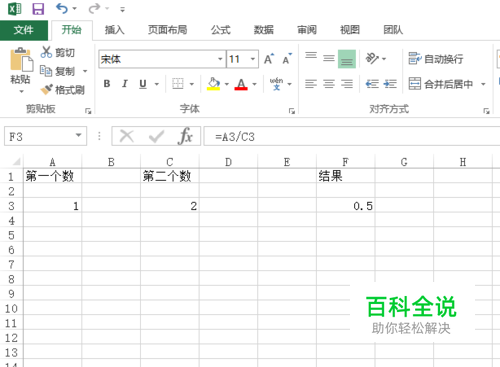Expand the Copy (复制) dropdown arrow
500x367 pixels.
tap(85, 71)
